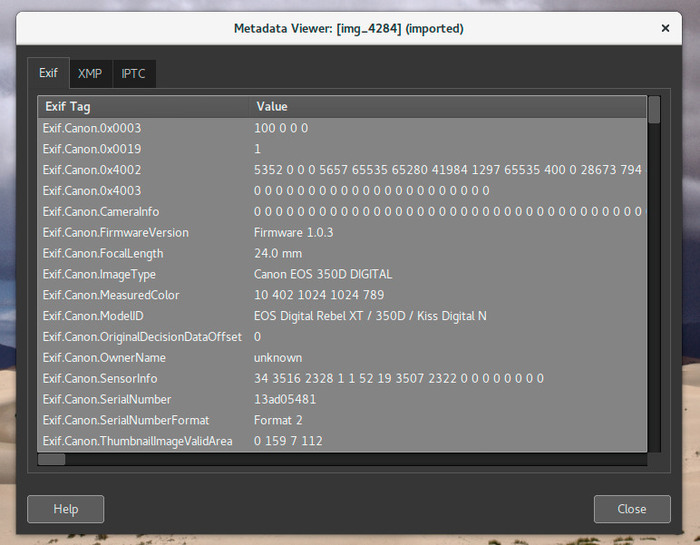Close the Metadata Viewer with the X icon
700x545 pixels.
tap(665, 28)
